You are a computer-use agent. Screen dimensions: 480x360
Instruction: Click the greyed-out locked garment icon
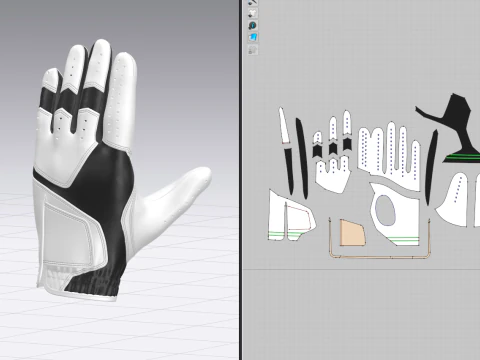253,50
